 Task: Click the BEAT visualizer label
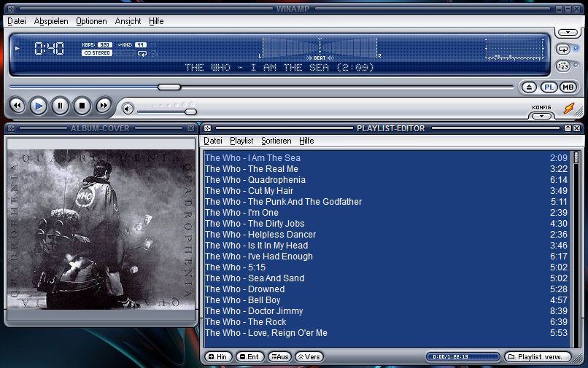320,58
